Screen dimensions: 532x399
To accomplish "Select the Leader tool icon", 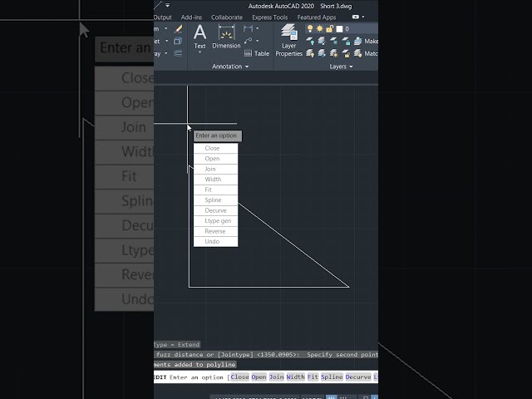I will click(248, 41).
